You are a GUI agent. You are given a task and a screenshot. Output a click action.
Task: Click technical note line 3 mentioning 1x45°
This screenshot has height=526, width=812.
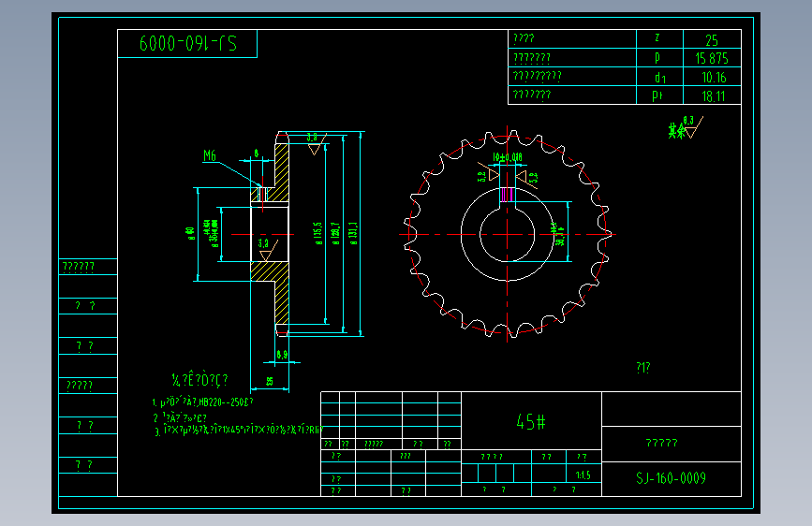click(238, 431)
